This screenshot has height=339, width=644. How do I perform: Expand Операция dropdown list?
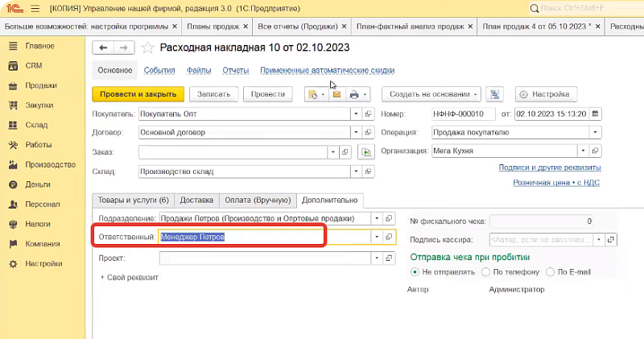595,132
